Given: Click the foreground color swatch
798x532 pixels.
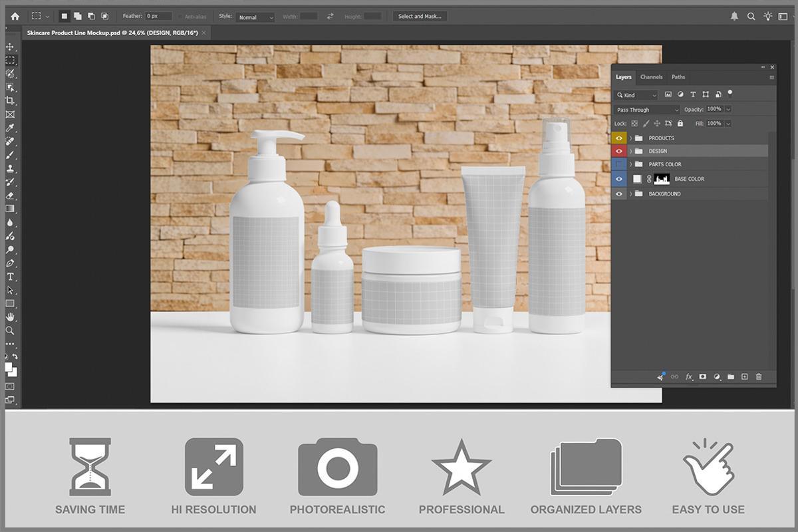Looking at the screenshot, I should click(x=9, y=366).
